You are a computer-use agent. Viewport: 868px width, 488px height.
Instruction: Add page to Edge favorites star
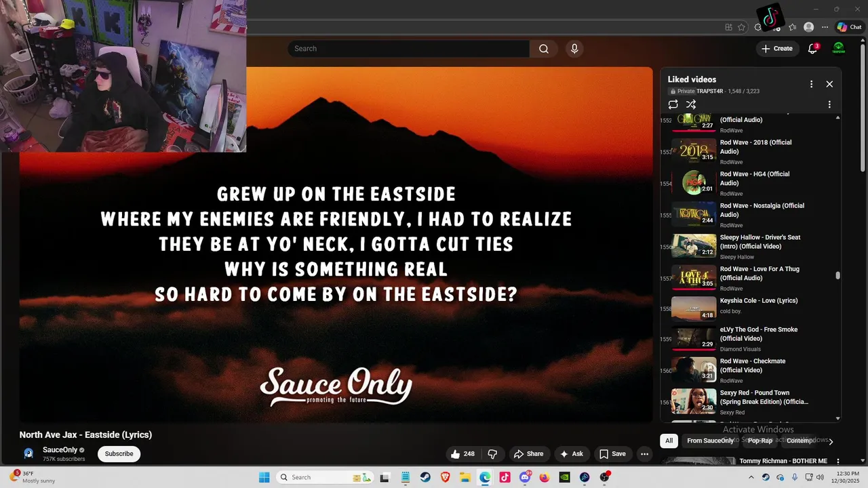pyautogui.click(x=741, y=27)
